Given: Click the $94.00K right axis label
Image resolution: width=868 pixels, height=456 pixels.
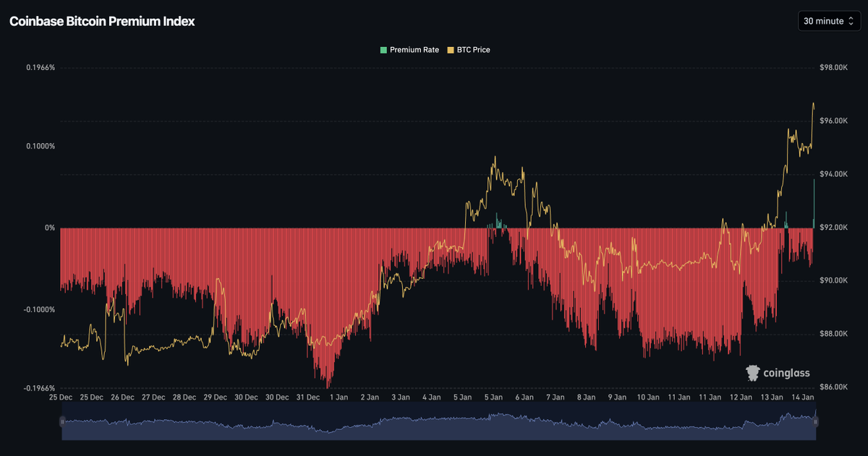Looking at the screenshot, I should coord(833,174).
